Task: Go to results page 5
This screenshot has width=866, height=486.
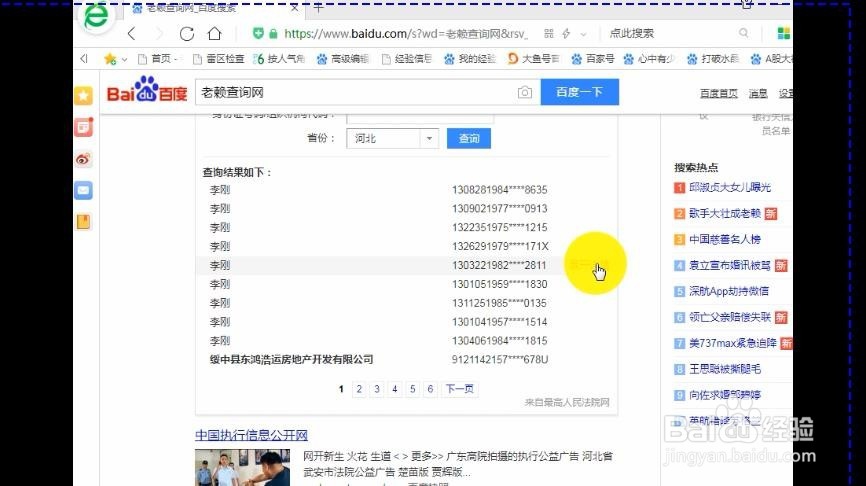Action: (412, 389)
